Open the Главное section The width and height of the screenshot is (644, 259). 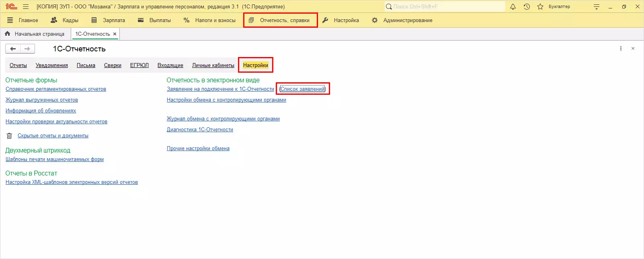pos(23,20)
